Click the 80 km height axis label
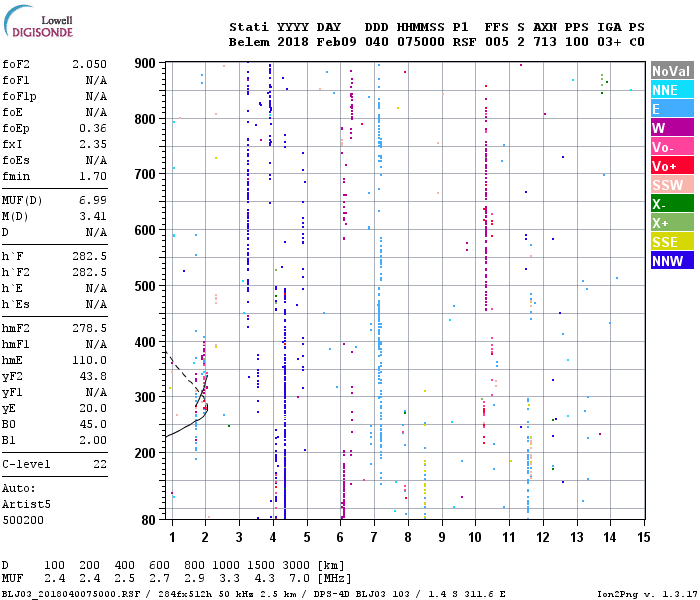Image resolution: width=700 pixels, height=600 pixels. click(x=148, y=520)
